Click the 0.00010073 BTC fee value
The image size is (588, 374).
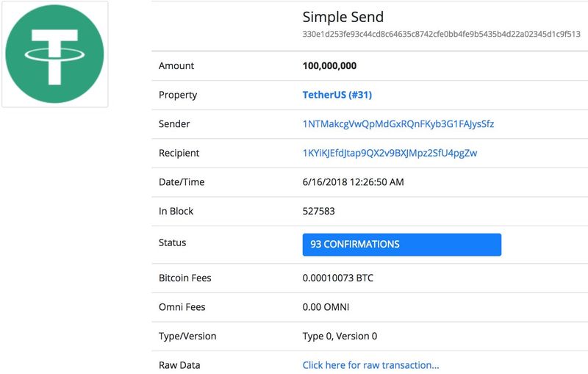click(337, 278)
